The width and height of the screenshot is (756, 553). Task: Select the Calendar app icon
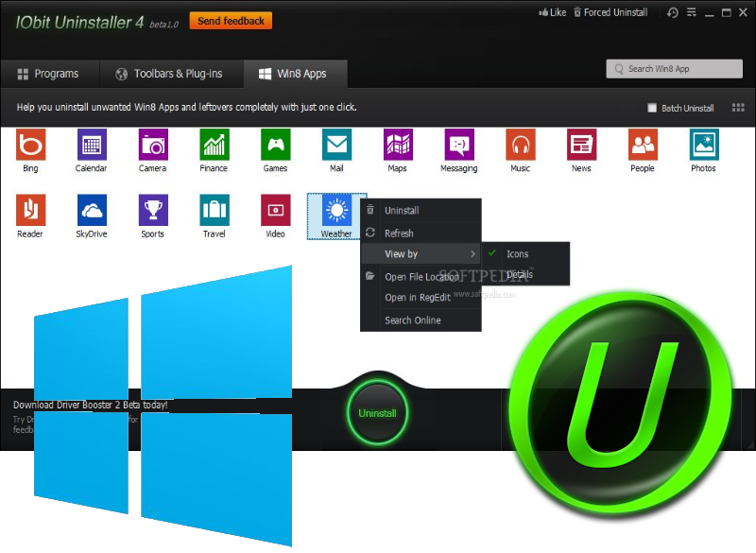(x=92, y=146)
